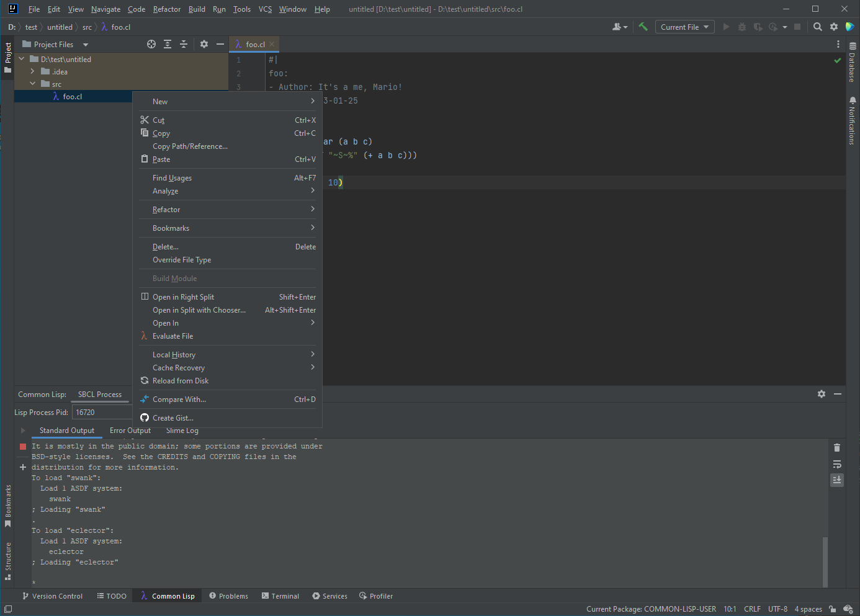
Task: Clear console output with trash icon
Action: (x=837, y=448)
